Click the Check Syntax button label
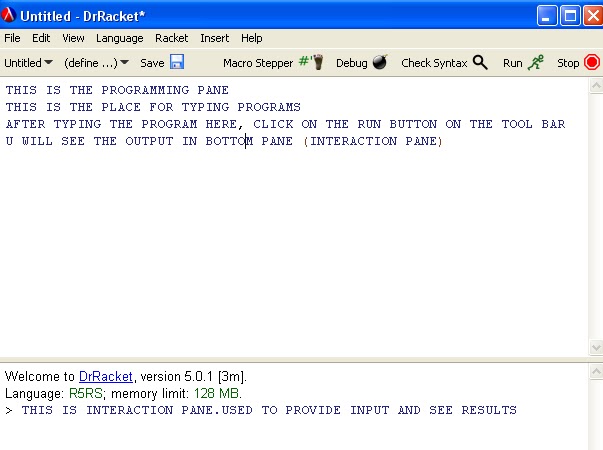The image size is (603, 450). (434, 63)
